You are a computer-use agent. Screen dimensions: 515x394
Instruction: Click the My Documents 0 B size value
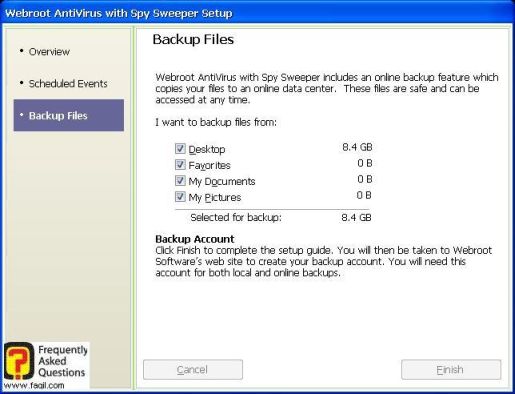(x=365, y=179)
